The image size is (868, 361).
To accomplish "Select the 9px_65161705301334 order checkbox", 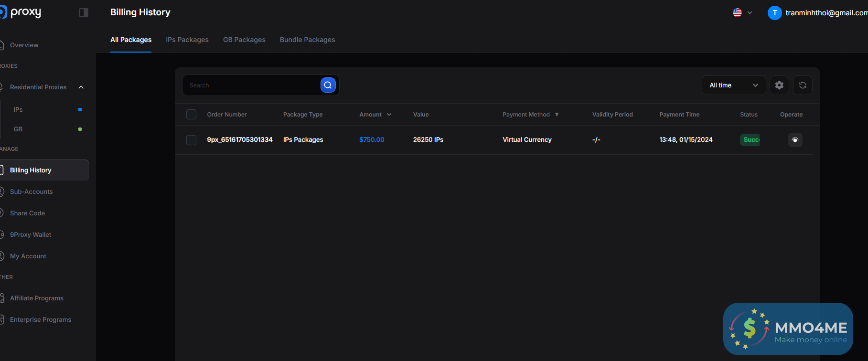I will (x=191, y=140).
